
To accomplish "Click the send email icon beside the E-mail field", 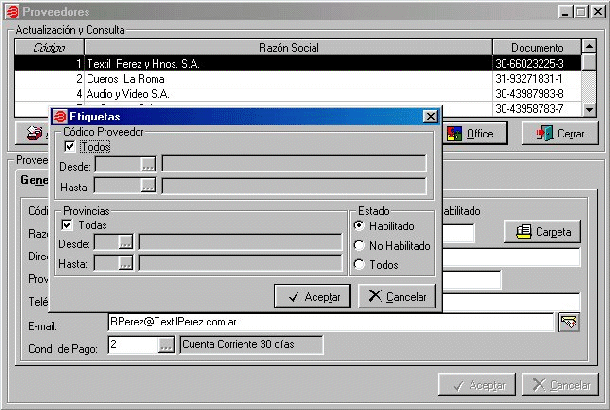I will [x=569, y=321].
